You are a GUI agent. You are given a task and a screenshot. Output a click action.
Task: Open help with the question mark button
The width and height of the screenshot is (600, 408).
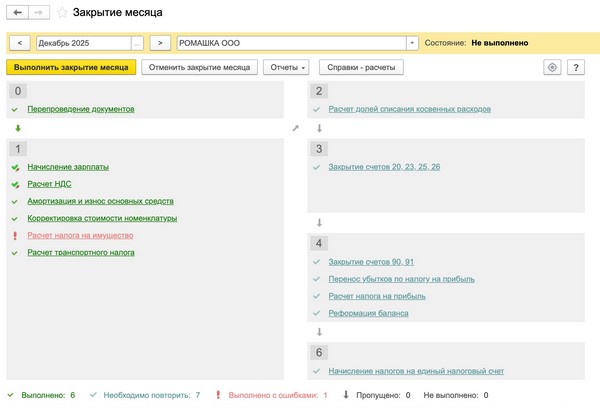coord(576,67)
